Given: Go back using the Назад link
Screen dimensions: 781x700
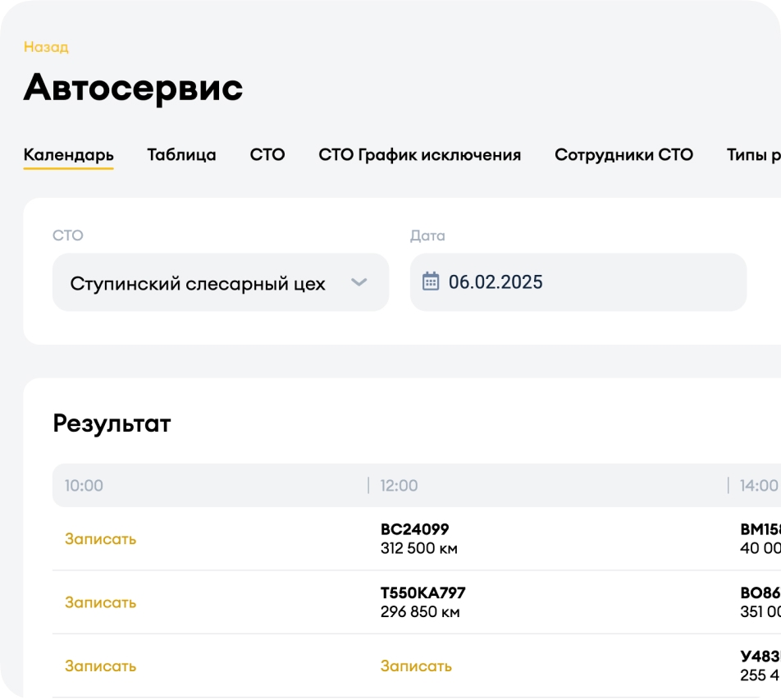Looking at the screenshot, I should [46, 47].
